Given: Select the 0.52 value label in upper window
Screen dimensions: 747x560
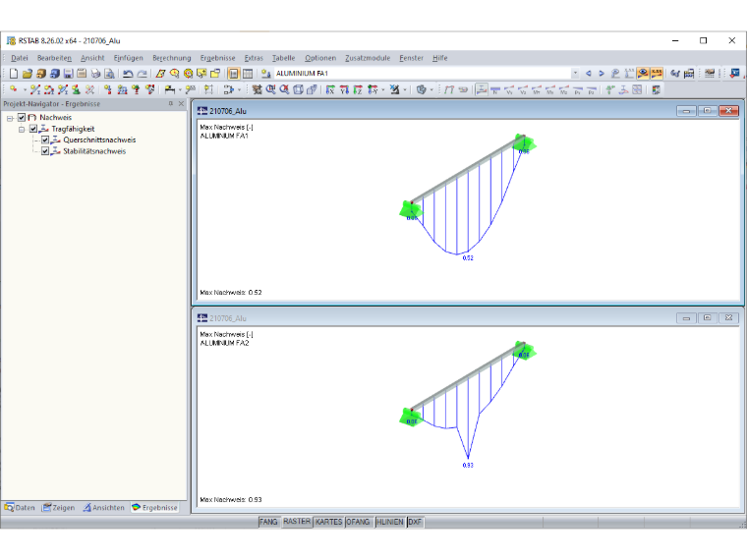Looking at the screenshot, I should click(x=468, y=258).
